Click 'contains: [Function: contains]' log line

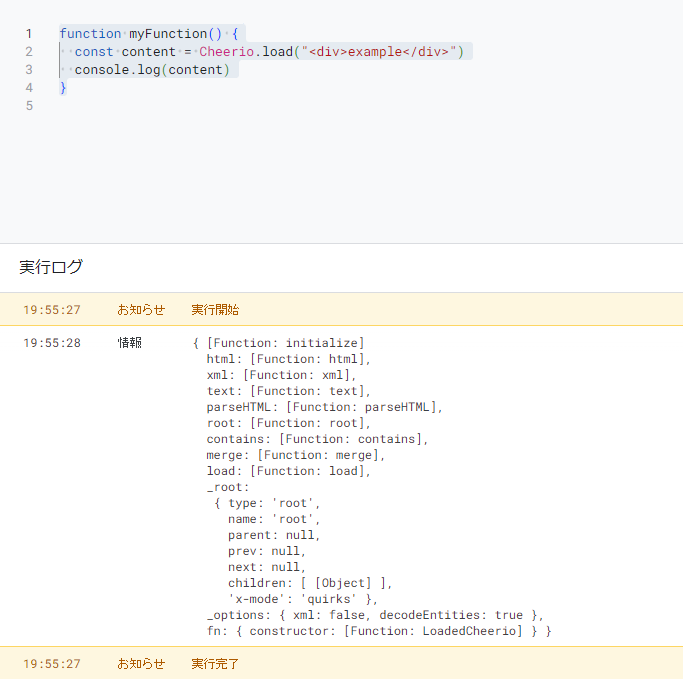pyautogui.click(x=318, y=439)
